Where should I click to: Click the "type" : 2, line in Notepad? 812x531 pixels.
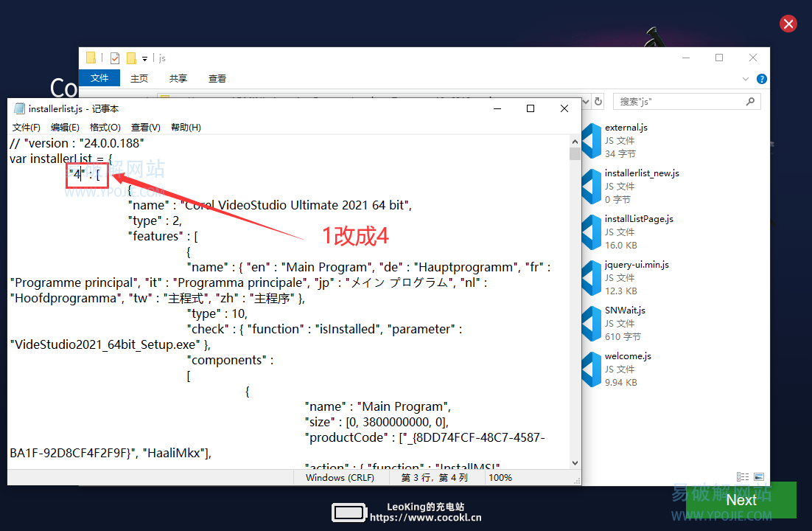click(155, 221)
